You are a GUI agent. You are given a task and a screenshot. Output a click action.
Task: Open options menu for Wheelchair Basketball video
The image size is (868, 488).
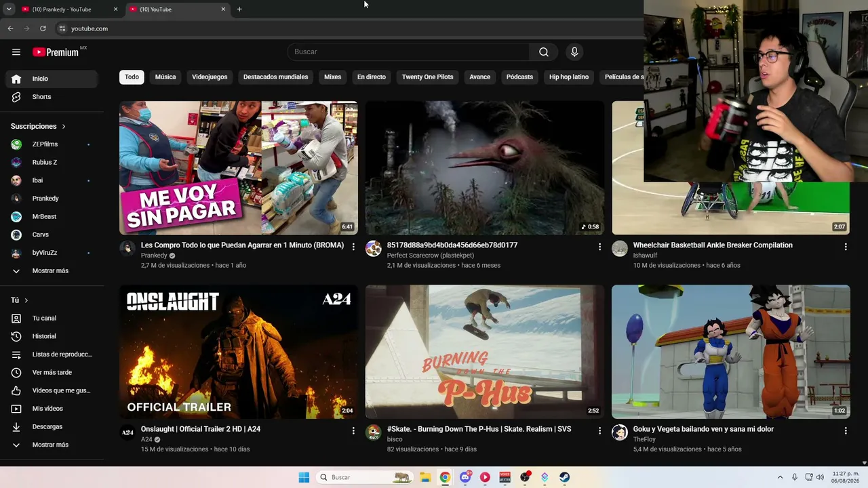click(x=846, y=247)
